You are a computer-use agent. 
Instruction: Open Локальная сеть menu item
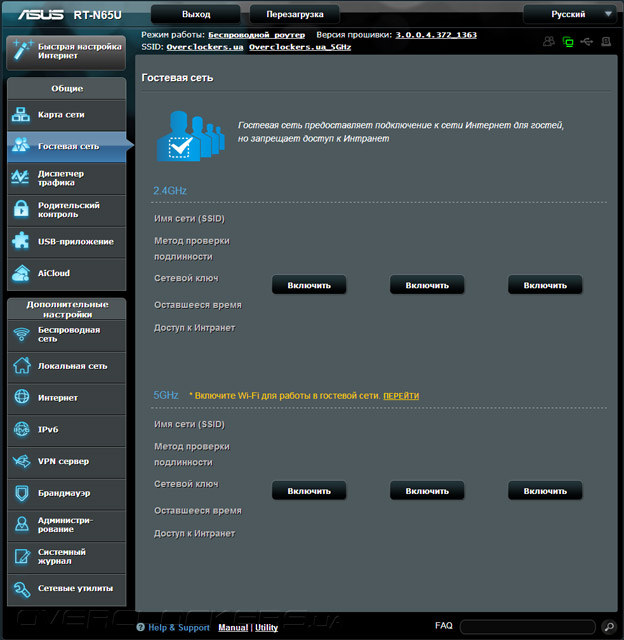pyautogui.click(x=67, y=366)
